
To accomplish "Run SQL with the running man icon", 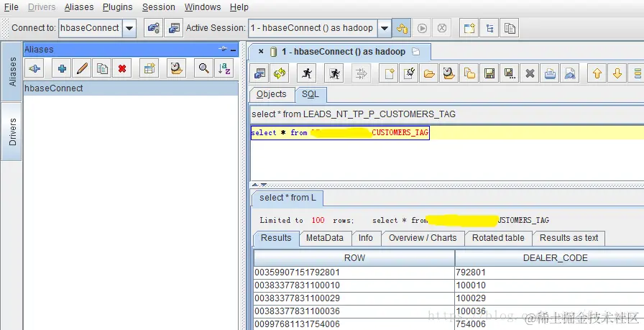I will coord(306,73).
